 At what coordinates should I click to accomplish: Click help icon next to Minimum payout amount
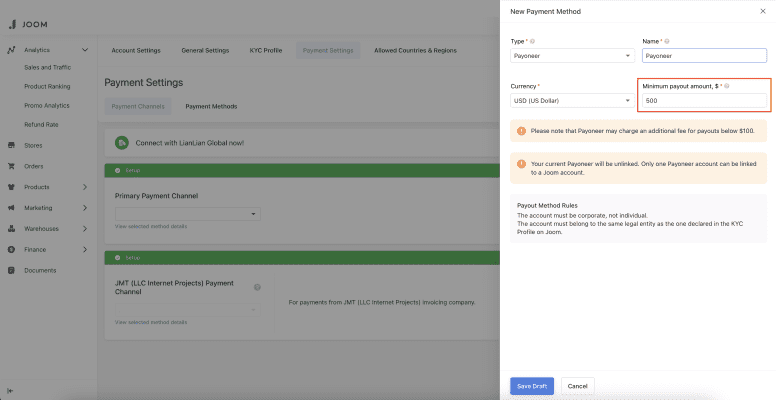726,86
